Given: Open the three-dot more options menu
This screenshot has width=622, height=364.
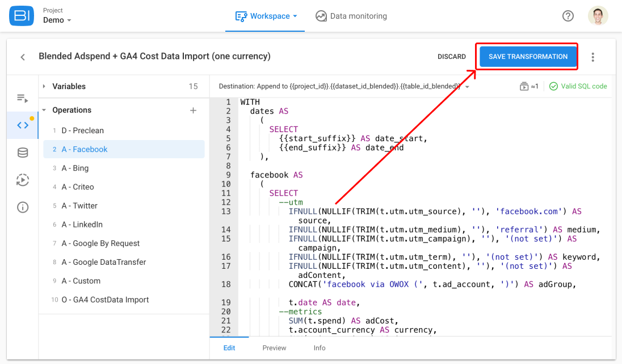Looking at the screenshot, I should 592,57.
